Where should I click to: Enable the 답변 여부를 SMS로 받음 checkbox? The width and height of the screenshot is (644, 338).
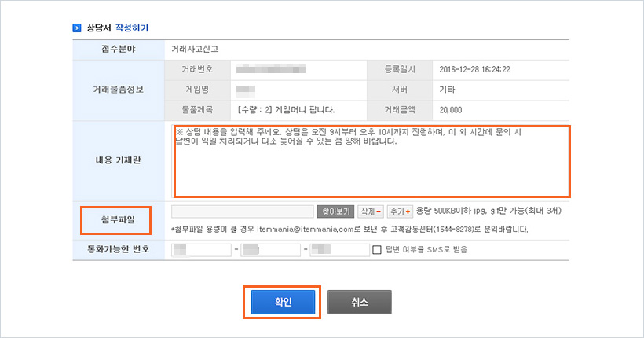pos(377,250)
